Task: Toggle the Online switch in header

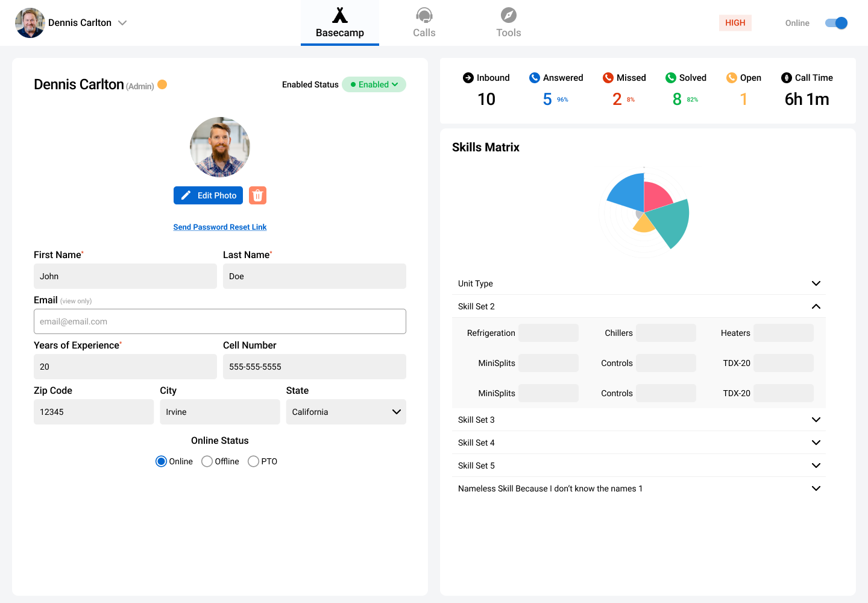Action: click(x=836, y=23)
